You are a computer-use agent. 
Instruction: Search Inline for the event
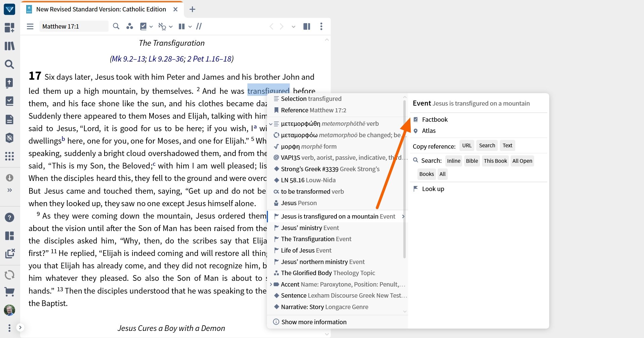point(453,161)
